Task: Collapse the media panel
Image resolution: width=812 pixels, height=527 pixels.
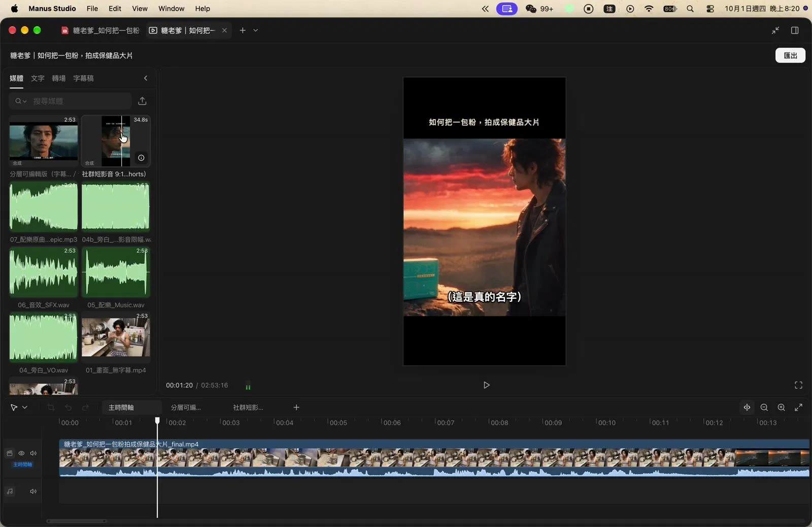Action: (x=146, y=78)
